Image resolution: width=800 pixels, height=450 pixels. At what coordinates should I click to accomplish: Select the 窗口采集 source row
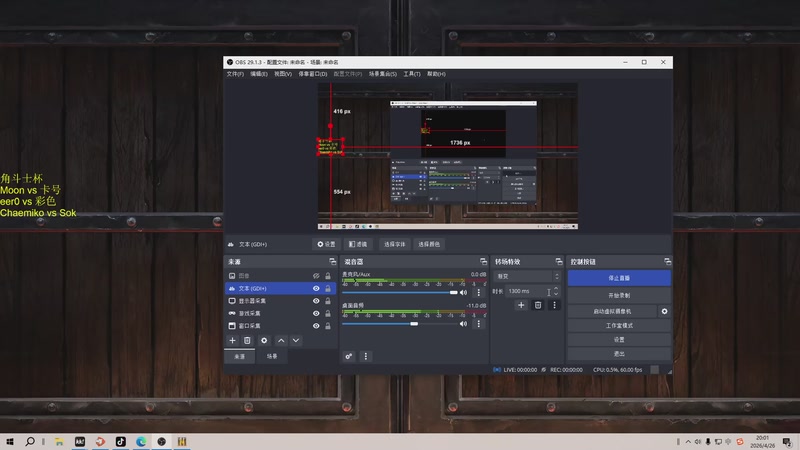[280, 326]
